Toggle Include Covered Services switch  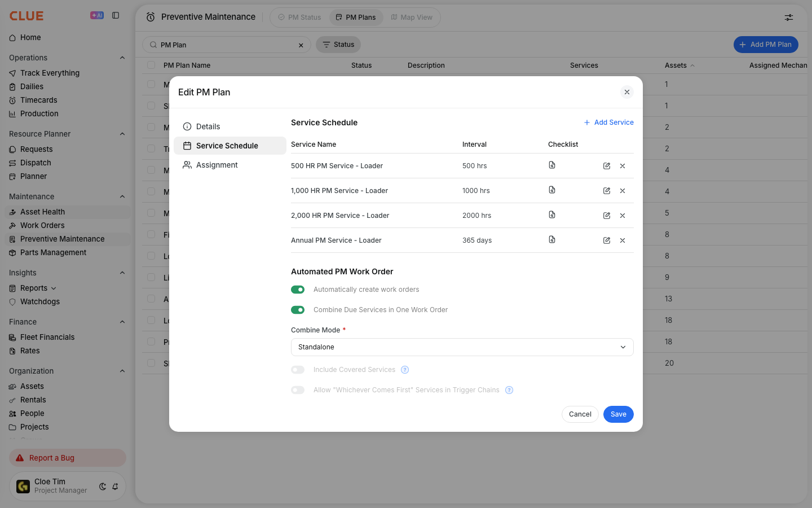298,370
